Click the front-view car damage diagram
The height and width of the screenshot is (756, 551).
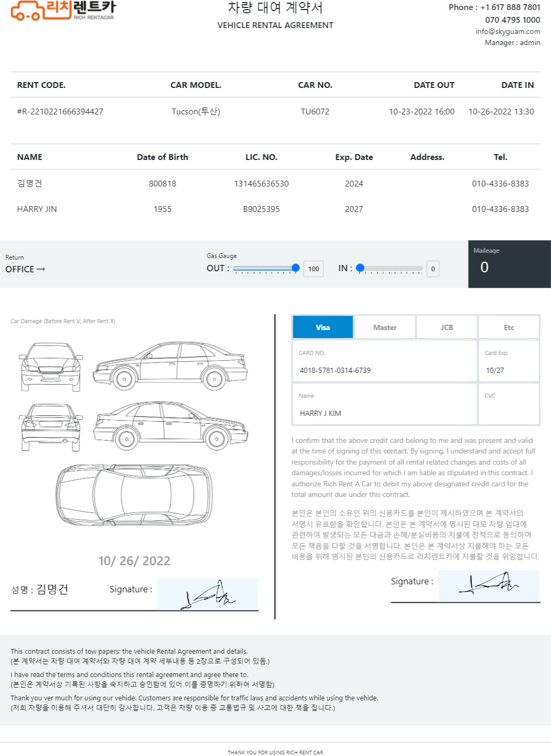coord(51,367)
